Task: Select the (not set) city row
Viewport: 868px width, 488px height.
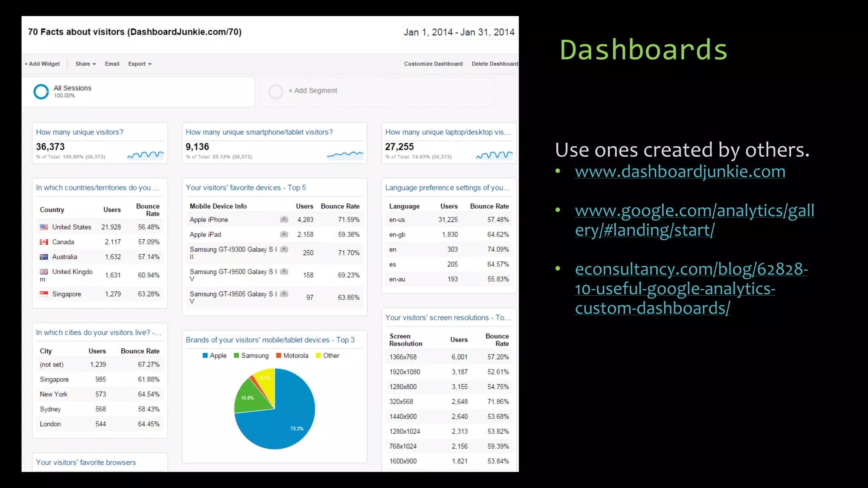Action: 100,364
